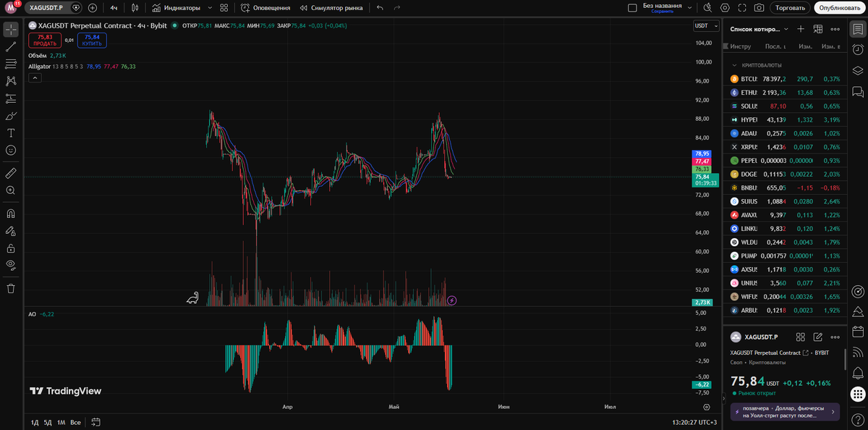868x430 pixels.
Task: Select the BTCUSDT row in watchlist
Action: (785, 79)
